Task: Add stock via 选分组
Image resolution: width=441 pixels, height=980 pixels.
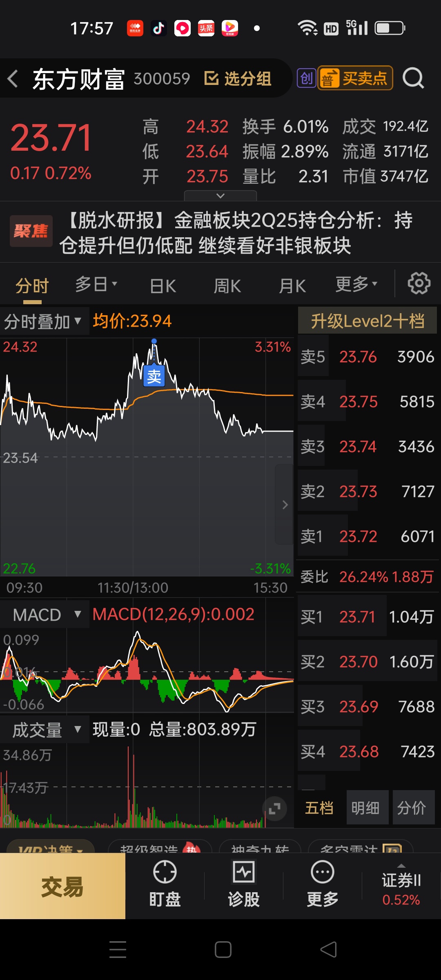Action: point(238,78)
